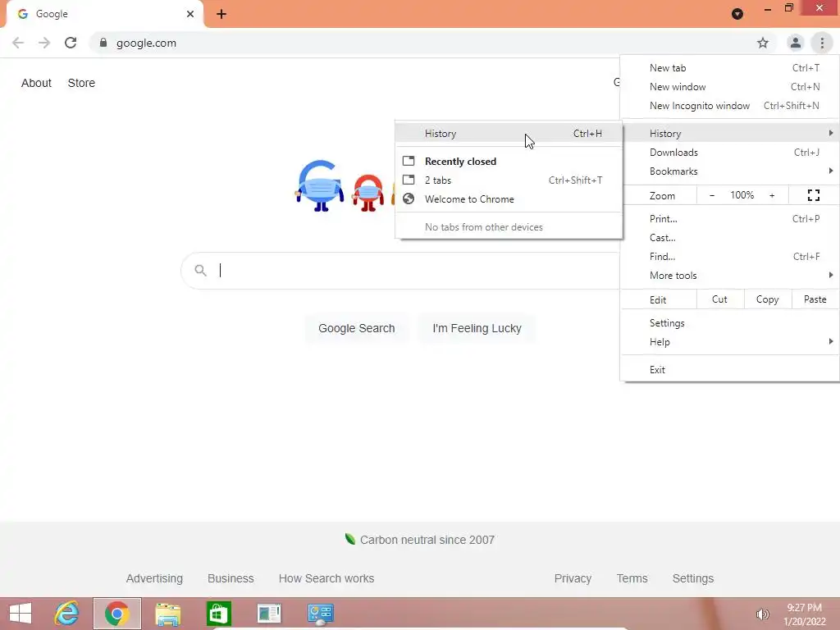Viewport: 840px width, 630px height.
Task: Choose Find... in the menu
Action: pos(729,257)
